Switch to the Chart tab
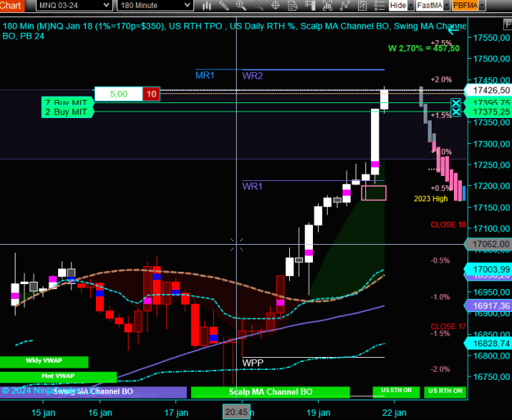The image size is (512, 420). (x=11, y=6)
